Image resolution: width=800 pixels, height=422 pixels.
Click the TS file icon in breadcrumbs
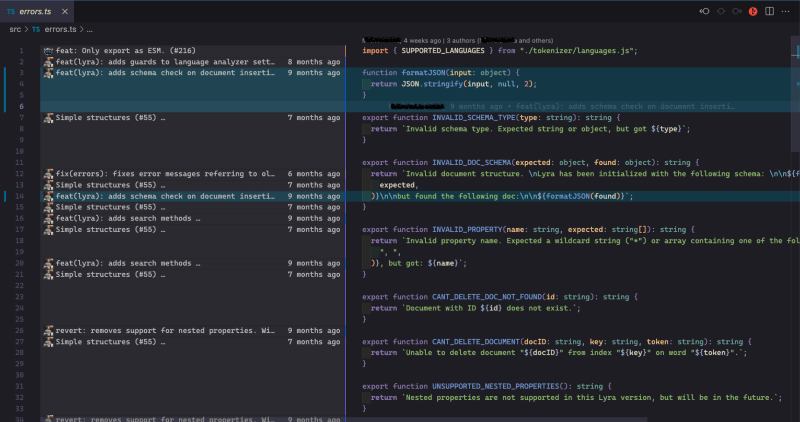(x=36, y=30)
